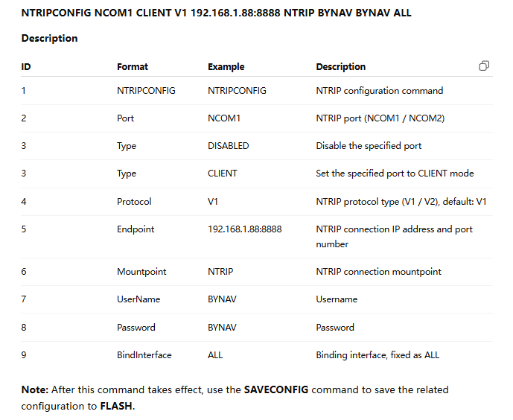513x420 pixels.
Task: Click the UserName format cell
Action: [138, 299]
